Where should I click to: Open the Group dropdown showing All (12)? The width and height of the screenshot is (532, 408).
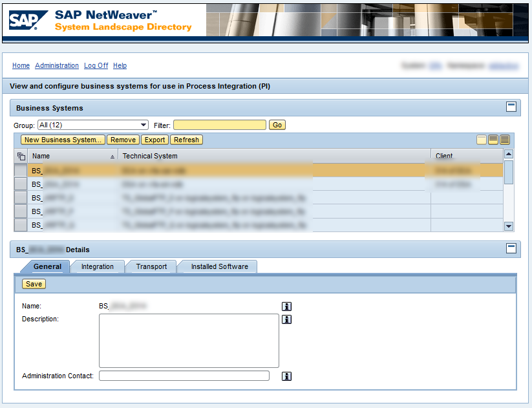tap(93, 125)
